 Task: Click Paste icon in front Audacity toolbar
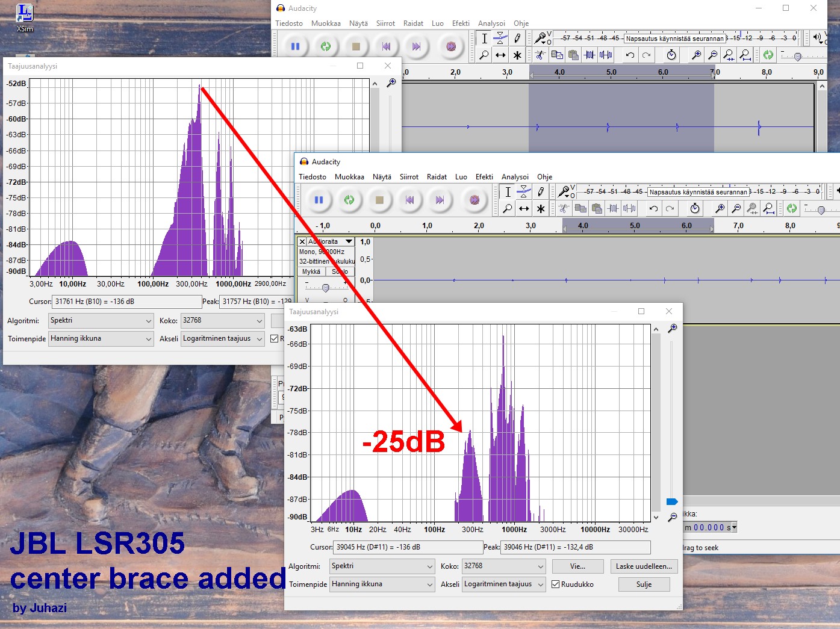click(597, 208)
